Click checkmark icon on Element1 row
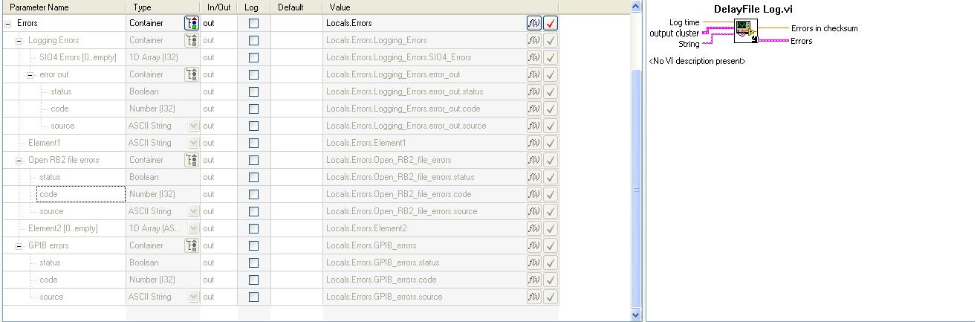Image resolution: width=980 pixels, height=322 pixels. coord(551,143)
